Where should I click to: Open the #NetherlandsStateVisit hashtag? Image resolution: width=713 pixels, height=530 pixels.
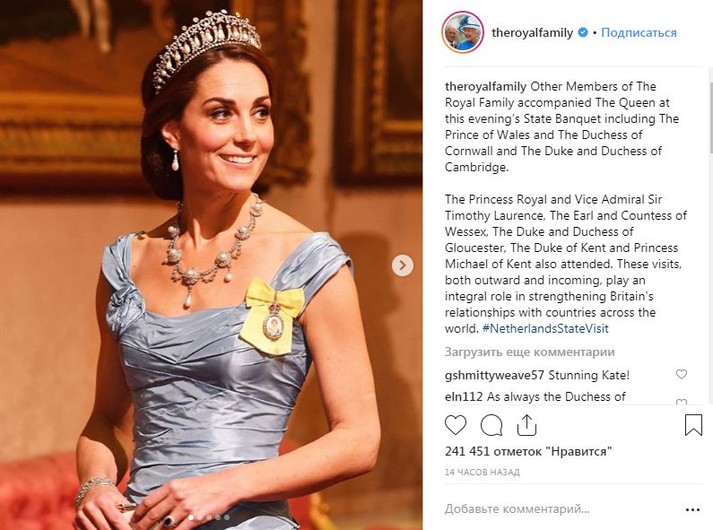pos(547,328)
